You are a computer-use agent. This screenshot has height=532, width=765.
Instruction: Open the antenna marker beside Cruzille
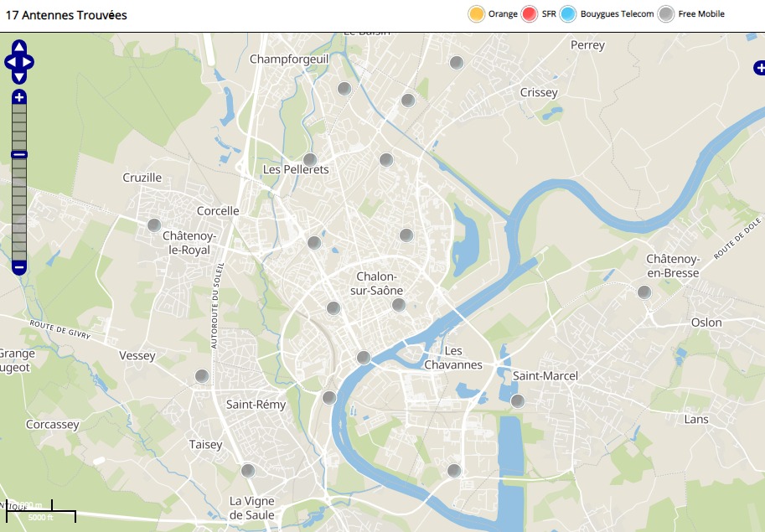click(x=154, y=225)
